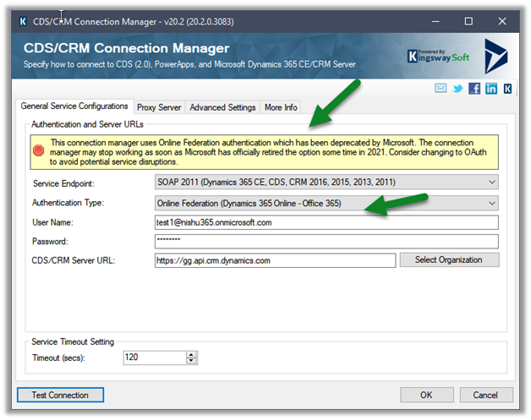Open the Twitter bird icon

[458, 89]
